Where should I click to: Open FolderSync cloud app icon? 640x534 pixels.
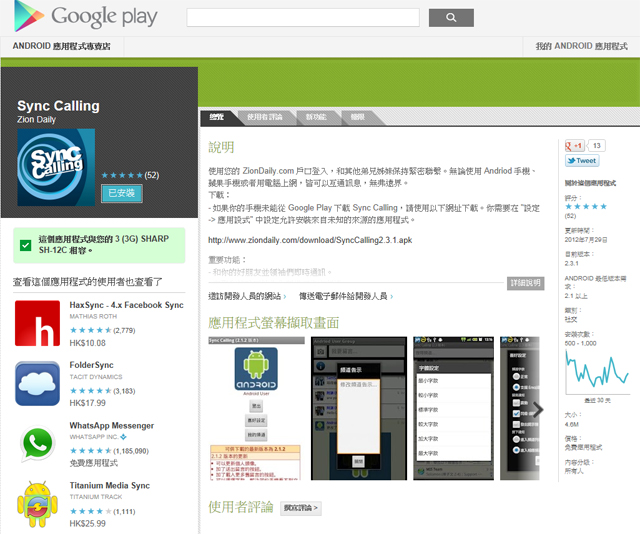38,383
